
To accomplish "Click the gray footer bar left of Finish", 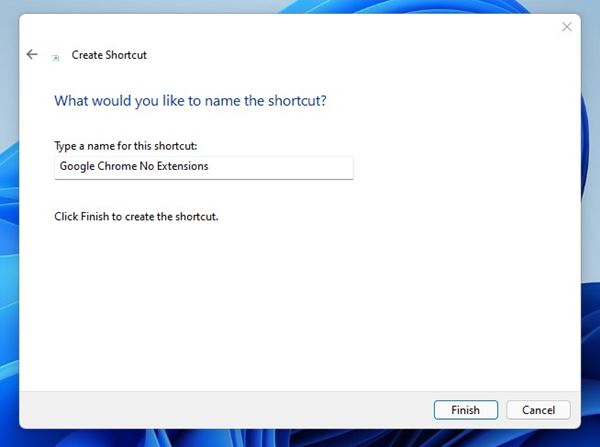I will click(220, 410).
